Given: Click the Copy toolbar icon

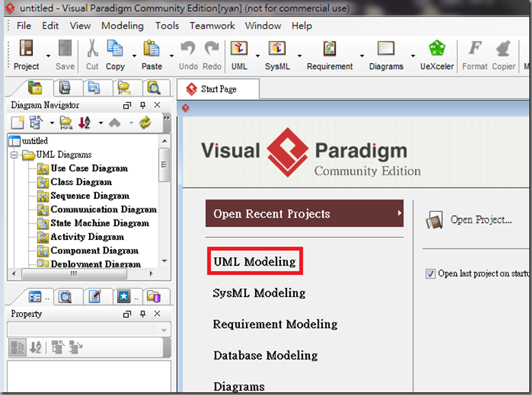Looking at the screenshot, I should coord(114,47).
